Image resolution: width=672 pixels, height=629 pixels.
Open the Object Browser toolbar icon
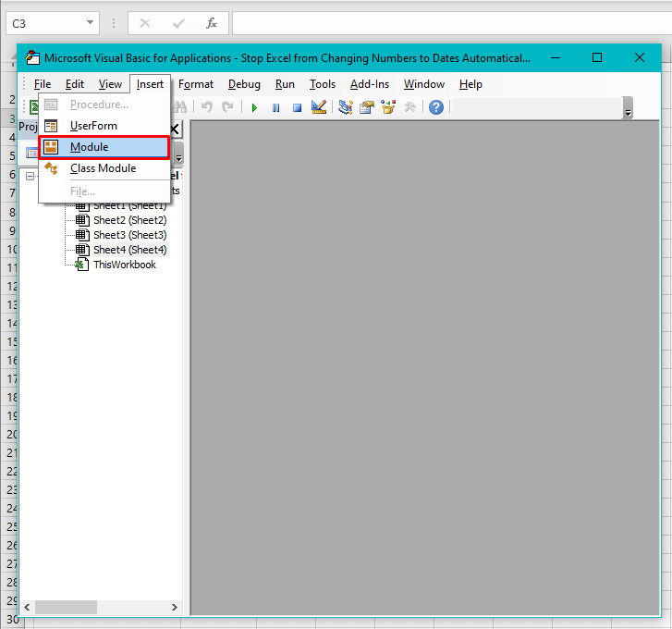pyautogui.click(x=388, y=106)
